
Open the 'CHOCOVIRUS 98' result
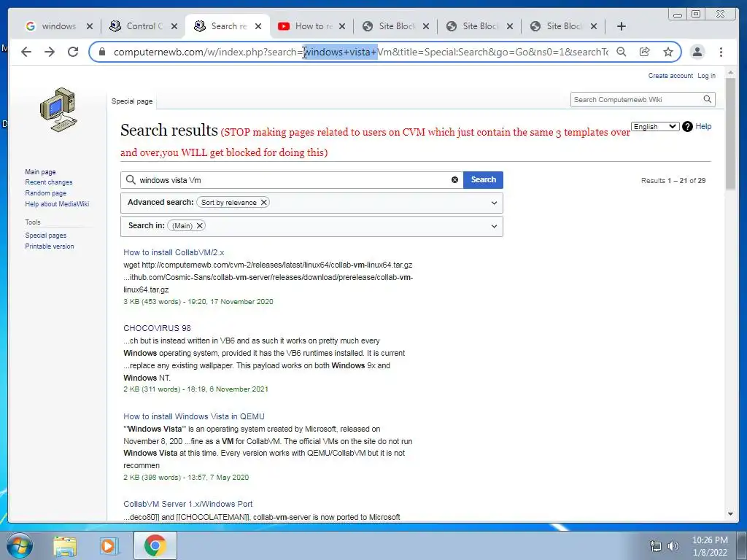[157, 328]
